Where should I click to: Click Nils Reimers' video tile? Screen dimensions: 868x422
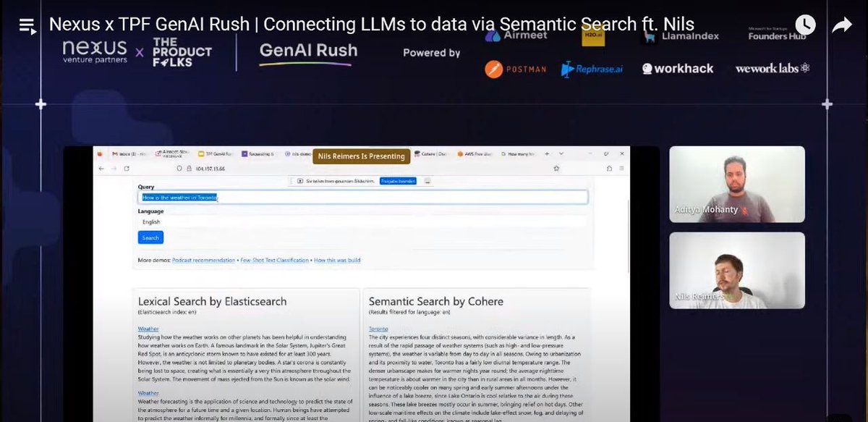click(736, 270)
